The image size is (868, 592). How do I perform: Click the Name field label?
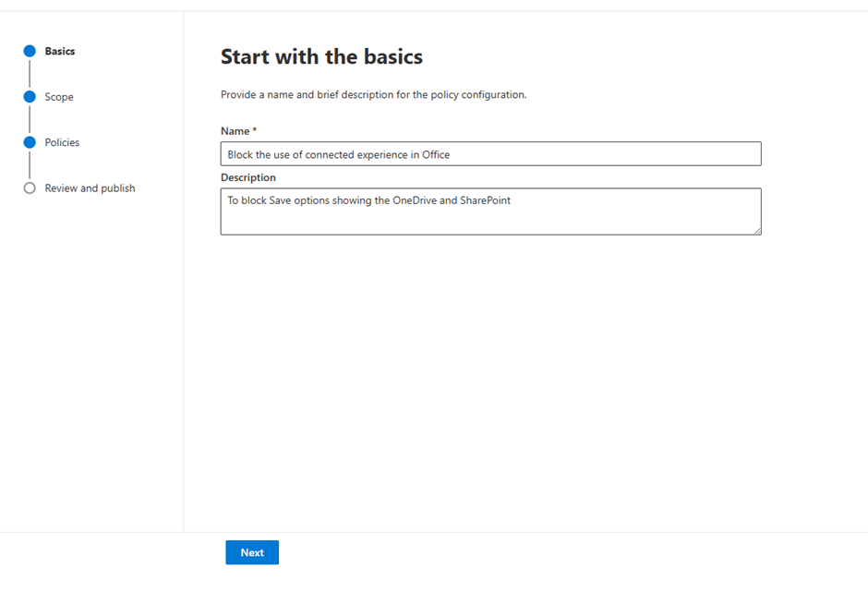coord(235,132)
